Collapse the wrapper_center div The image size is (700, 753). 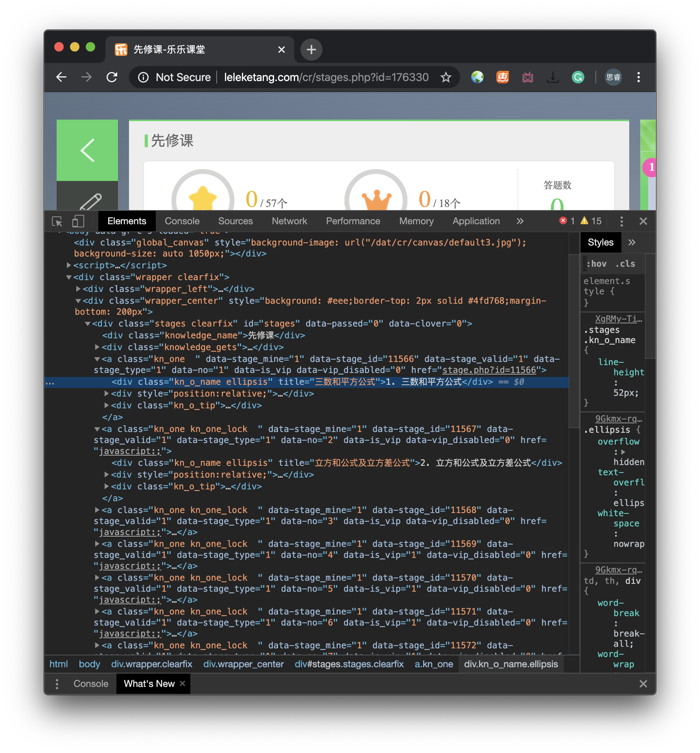[x=78, y=301]
